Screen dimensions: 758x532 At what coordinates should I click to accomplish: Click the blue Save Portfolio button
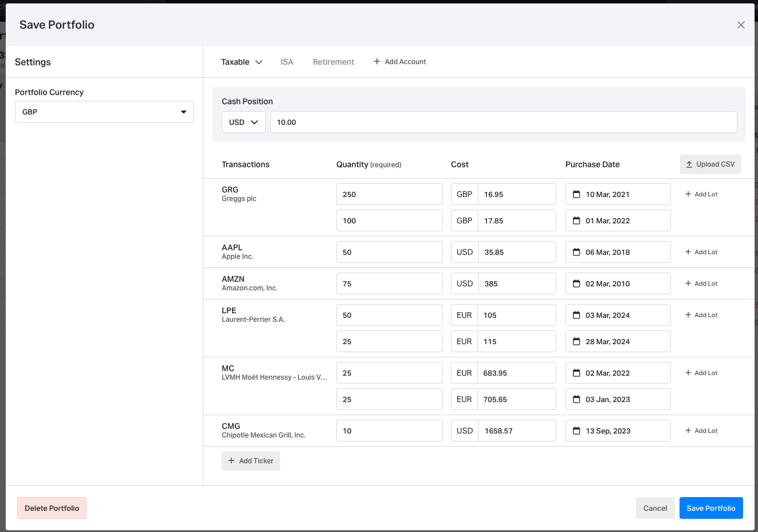point(711,508)
